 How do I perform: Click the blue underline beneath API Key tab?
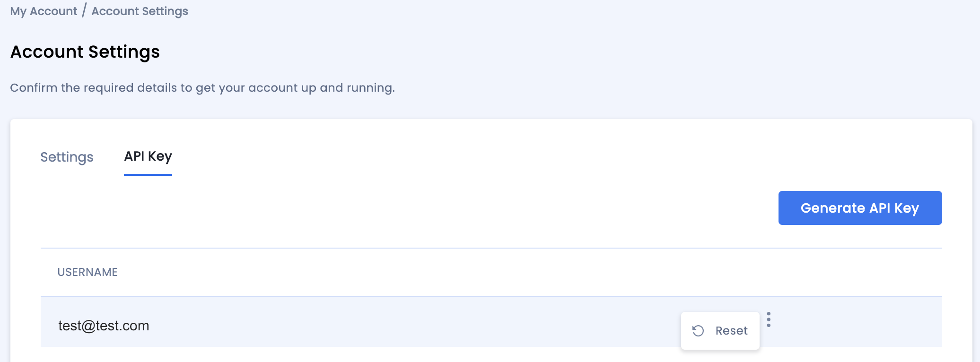(148, 175)
